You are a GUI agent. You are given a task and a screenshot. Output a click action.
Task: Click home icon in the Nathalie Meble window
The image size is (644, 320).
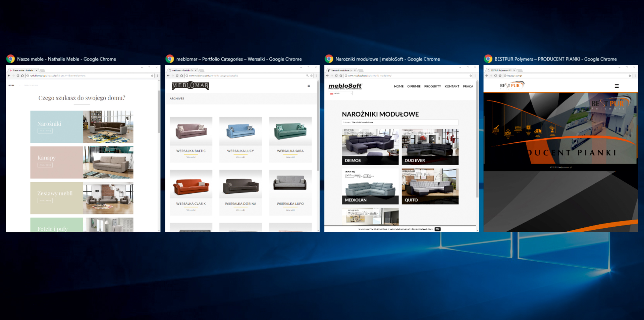[22, 76]
